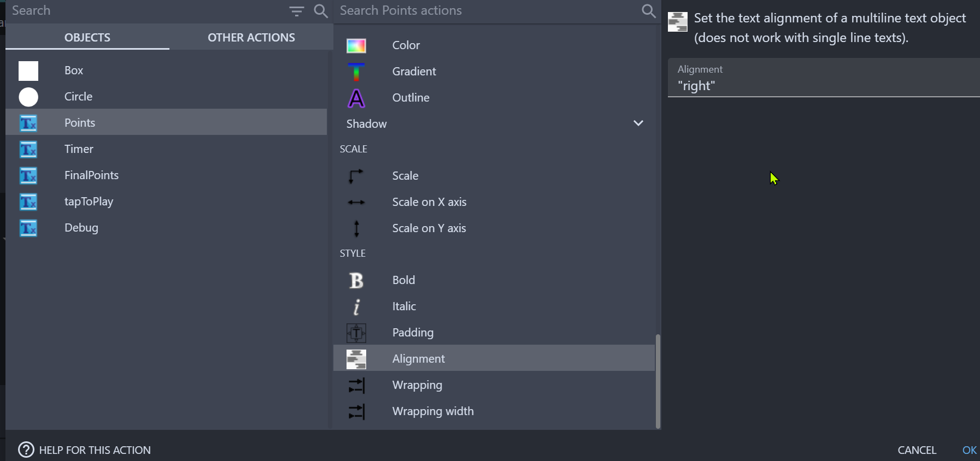Image resolution: width=980 pixels, height=461 pixels.
Task: Click the Points actions search magnifier icon
Action: coord(648,11)
